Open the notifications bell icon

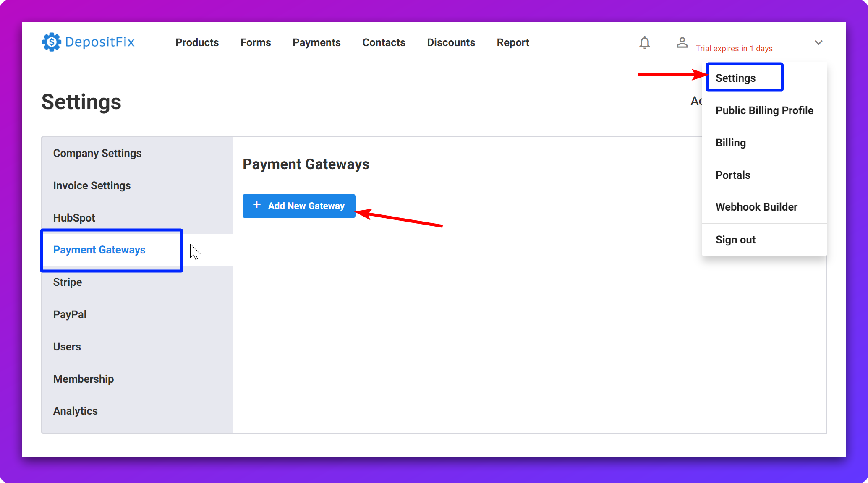coord(645,42)
